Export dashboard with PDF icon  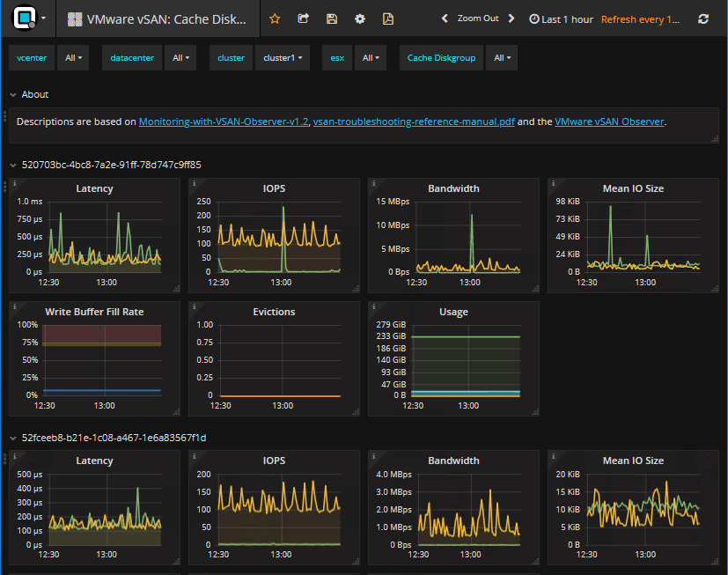pyautogui.click(x=388, y=18)
